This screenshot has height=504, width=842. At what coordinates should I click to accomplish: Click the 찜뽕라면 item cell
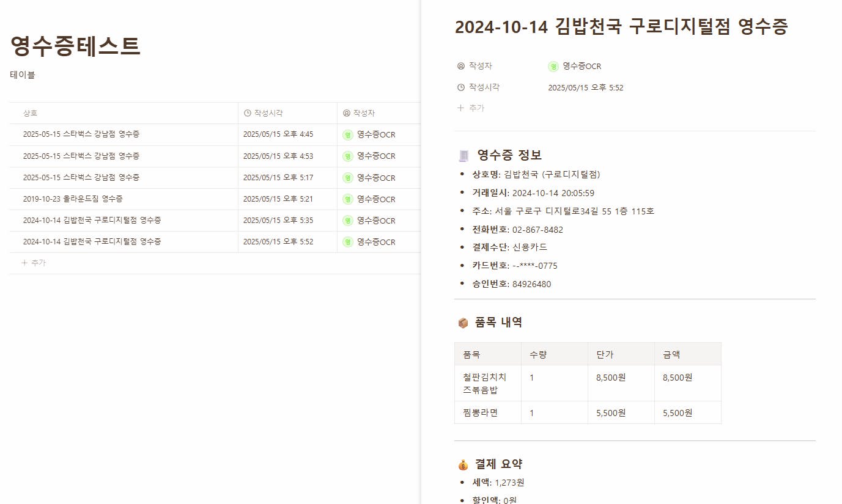tap(488, 413)
